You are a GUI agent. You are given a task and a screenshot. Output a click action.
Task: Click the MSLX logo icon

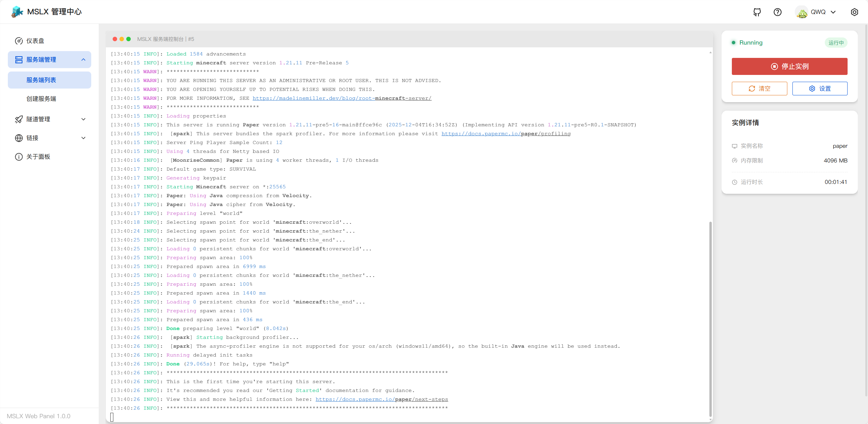17,12
